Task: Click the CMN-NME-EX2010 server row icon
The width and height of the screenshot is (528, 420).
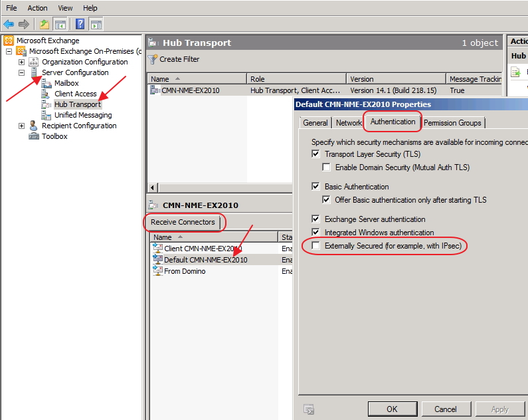Action: click(x=155, y=90)
